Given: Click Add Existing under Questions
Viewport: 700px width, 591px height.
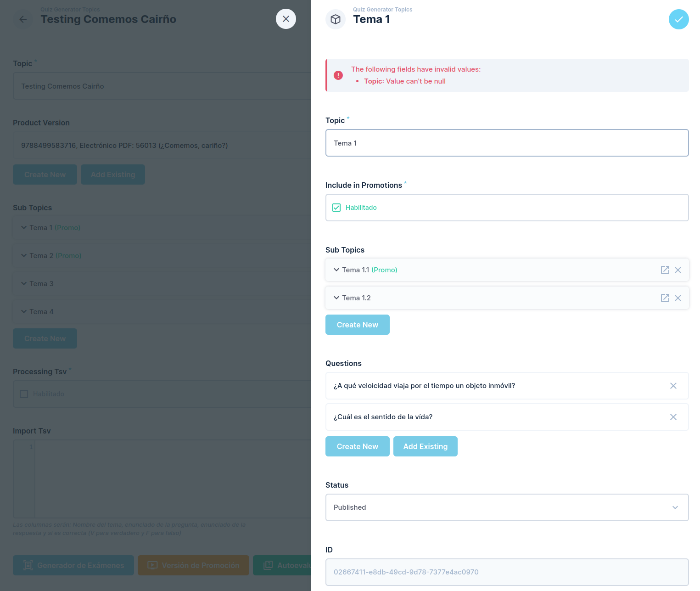Looking at the screenshot, I should (x=425, y=446).
